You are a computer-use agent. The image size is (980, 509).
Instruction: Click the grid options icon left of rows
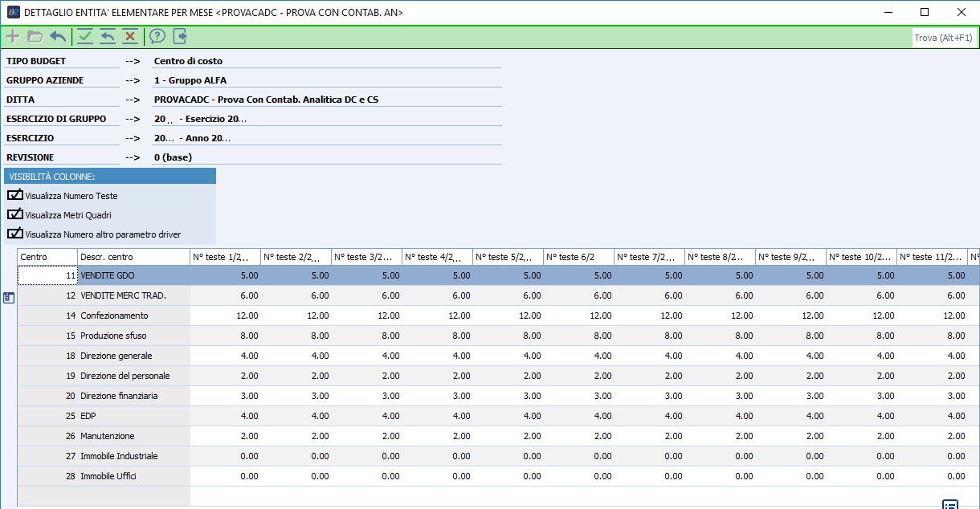click(x=9, y=298)
